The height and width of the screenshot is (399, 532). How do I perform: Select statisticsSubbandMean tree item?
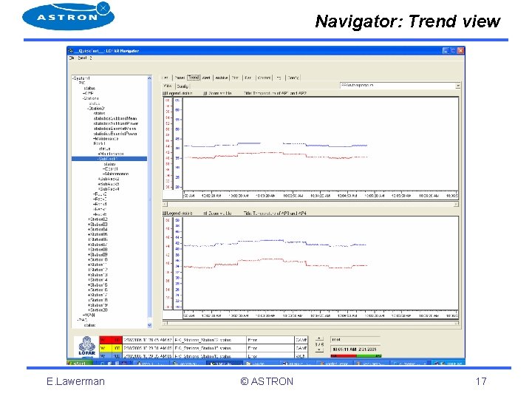pos(115,118)
